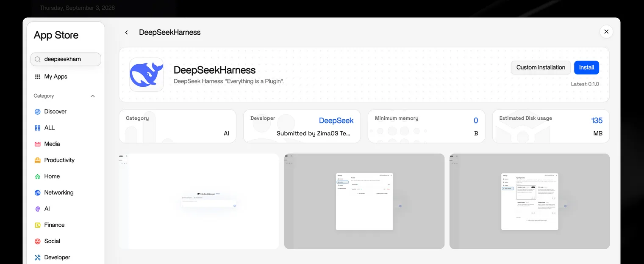Choose the Developer category label
The image size is (644, 264).
point(57,257)
